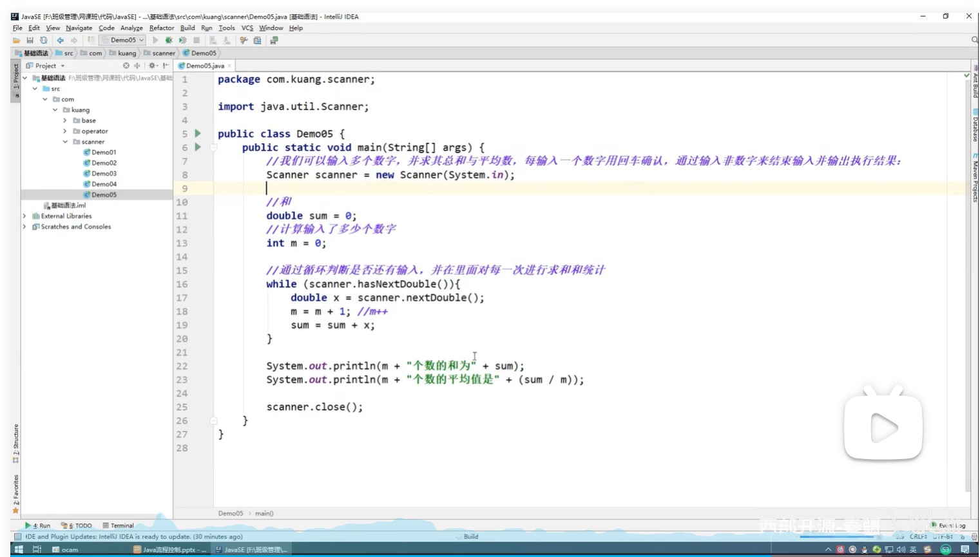Viewport: 980px width, 557px height.
Task: Hide the Project panel with hide icon
Action: click(166, 66)
